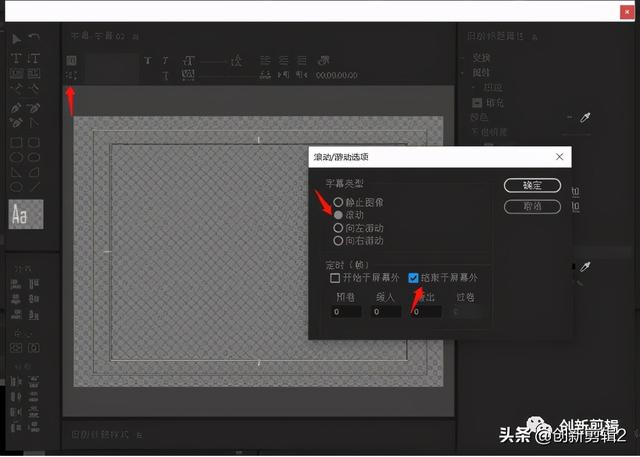Click the lower eyedropper in properties panel
The height and width of the screenshot is (457, 640).
click(585, 267)
